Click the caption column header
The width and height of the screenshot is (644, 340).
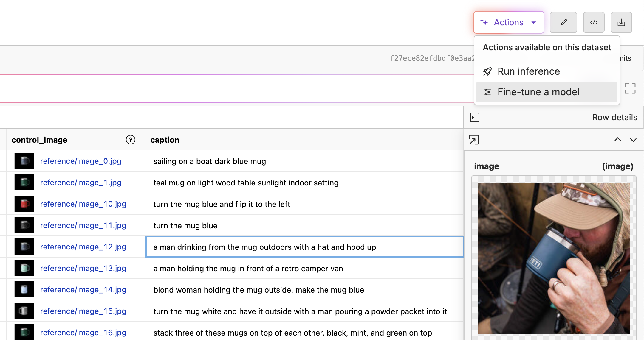[x=165, y=140]
